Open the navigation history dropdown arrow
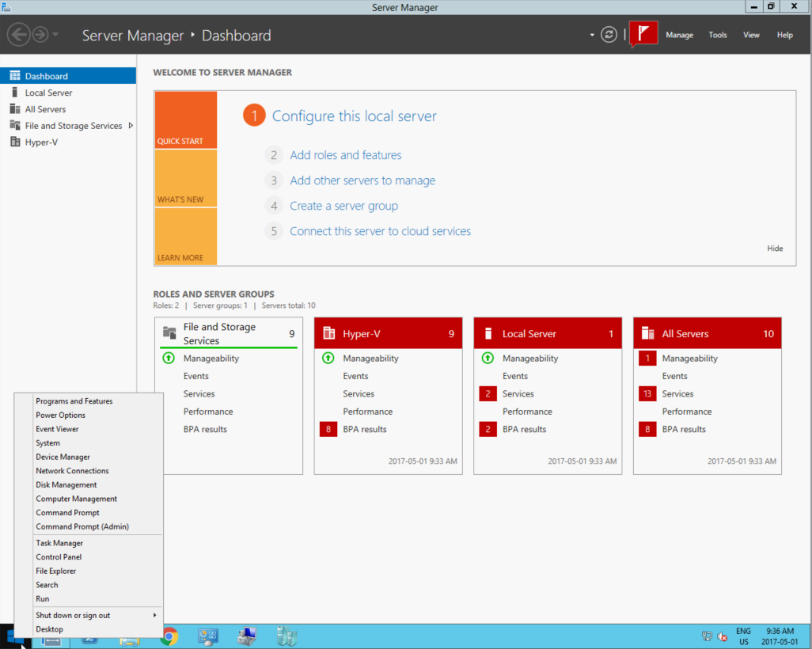The image size is (812, 649). point(55,35)
